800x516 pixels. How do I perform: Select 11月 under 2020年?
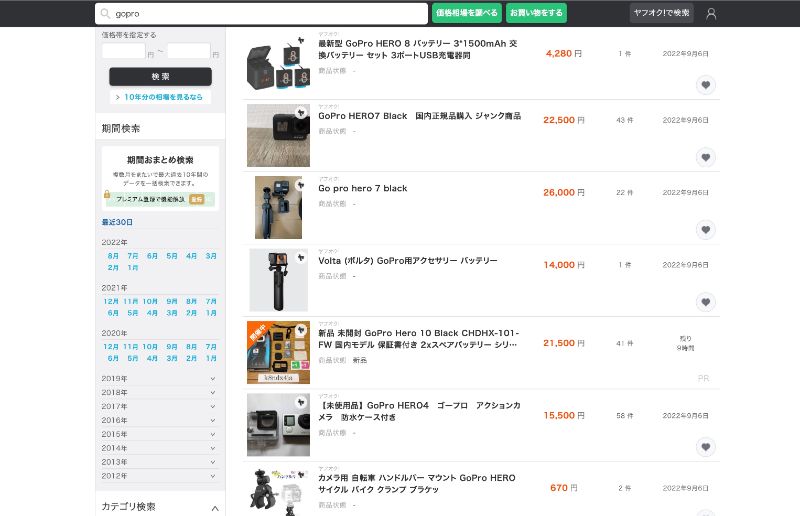131,347
